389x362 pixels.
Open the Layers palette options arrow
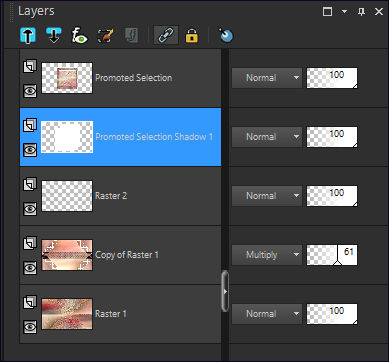[344, 12]
